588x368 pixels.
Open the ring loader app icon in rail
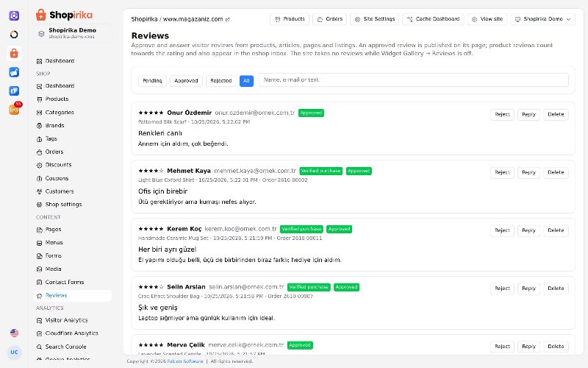point(14,35)
